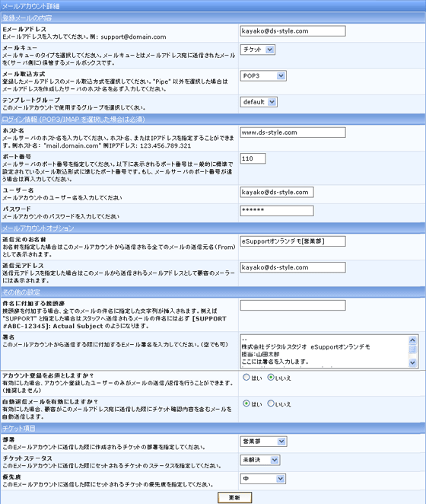This screenshot has width=426, height=504.
Task: Click the signature box scroll-down arrow
Action: [412, 362]
